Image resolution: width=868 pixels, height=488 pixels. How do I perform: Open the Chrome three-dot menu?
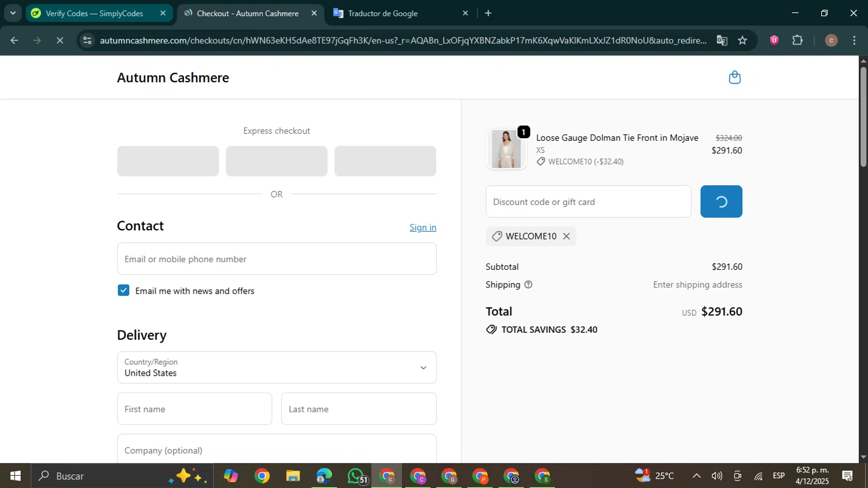point(854,41)
